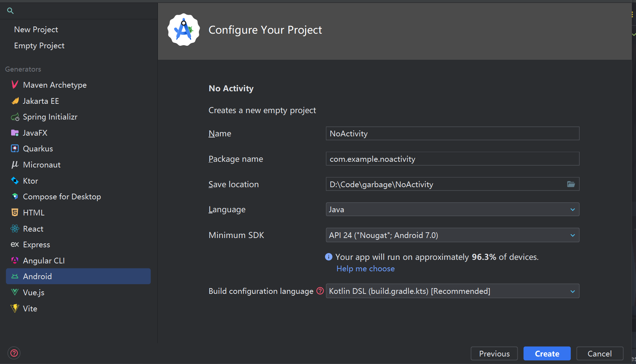Choose Spring Initializr generator

click(50, 117)
